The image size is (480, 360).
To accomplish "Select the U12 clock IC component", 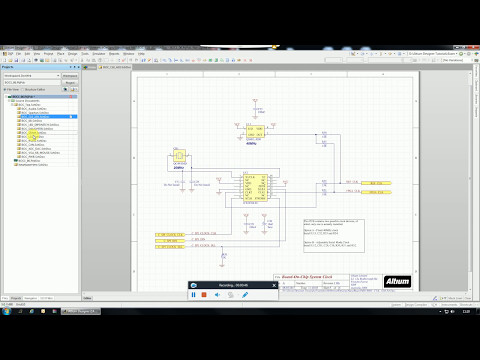I will 255,188.
